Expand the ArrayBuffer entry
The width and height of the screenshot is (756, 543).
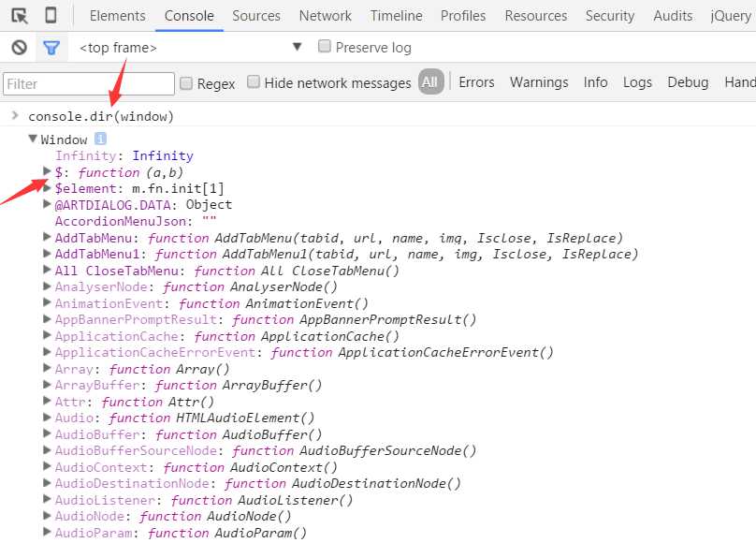tap(47, 385)
